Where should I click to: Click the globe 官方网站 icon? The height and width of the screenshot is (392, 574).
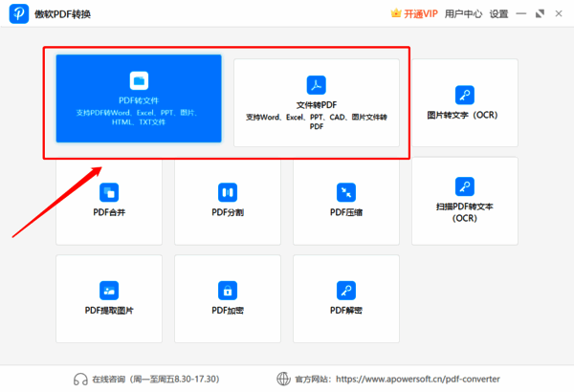click(x=283, y=379)
